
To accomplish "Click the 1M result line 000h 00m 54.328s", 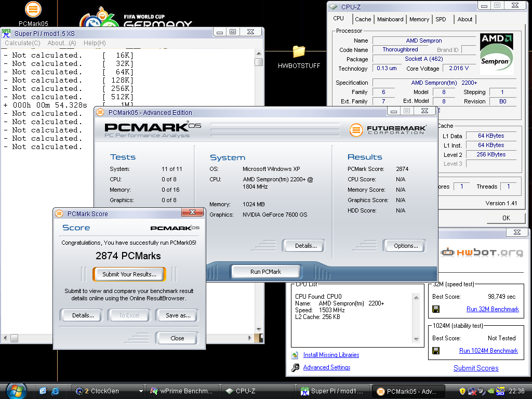I will click(x=46, y=105).
